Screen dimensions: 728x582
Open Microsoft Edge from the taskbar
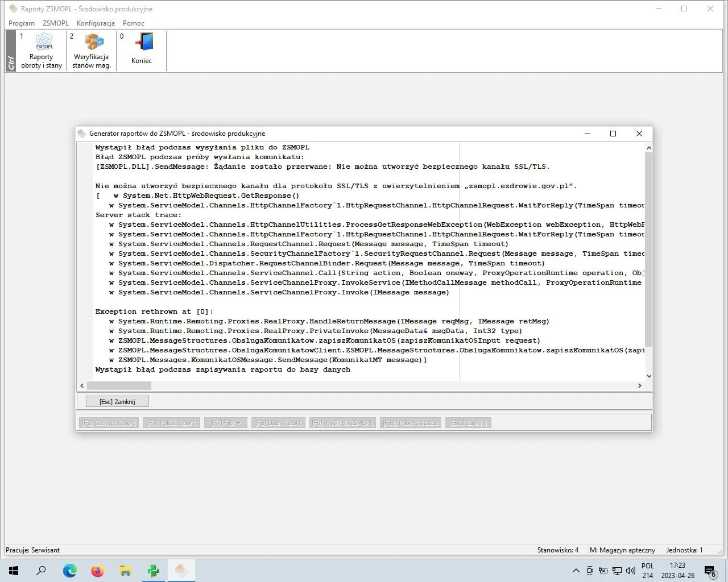click(70, 571)
